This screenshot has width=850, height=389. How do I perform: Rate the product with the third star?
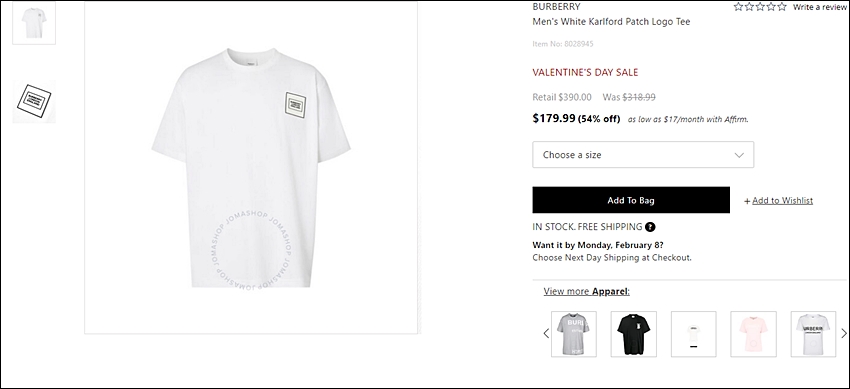pos(760,7)
